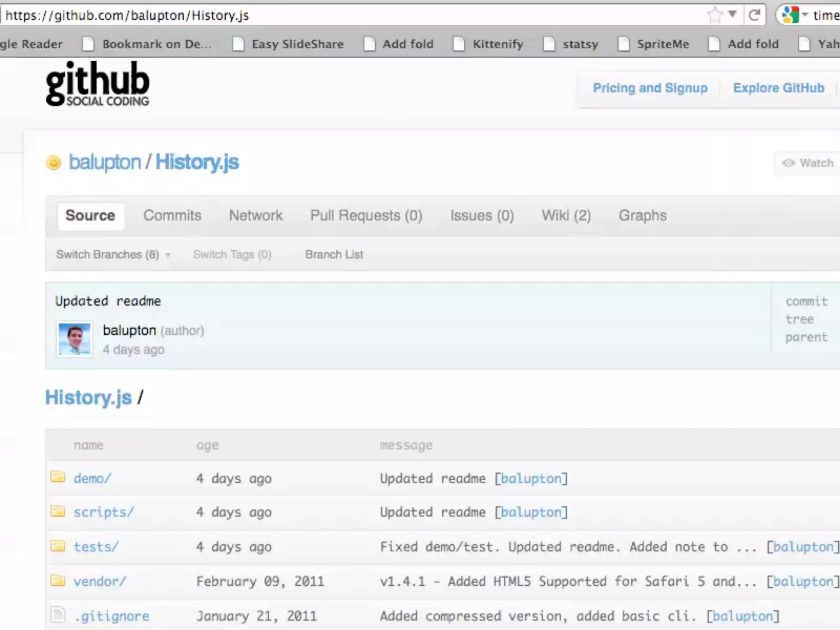
Task: Open the Issues (0) tab
Action: [x=482, y=216]
